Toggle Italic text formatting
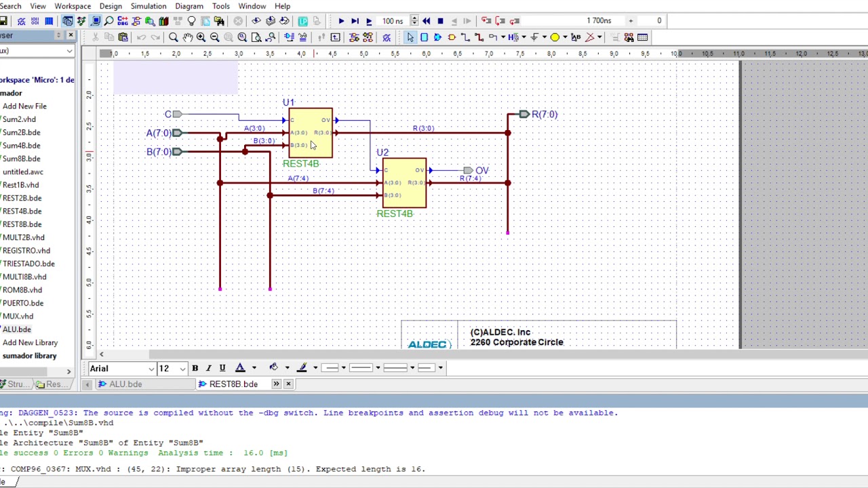868x488 pixels. pyautogui.click(x=208, y=368)
